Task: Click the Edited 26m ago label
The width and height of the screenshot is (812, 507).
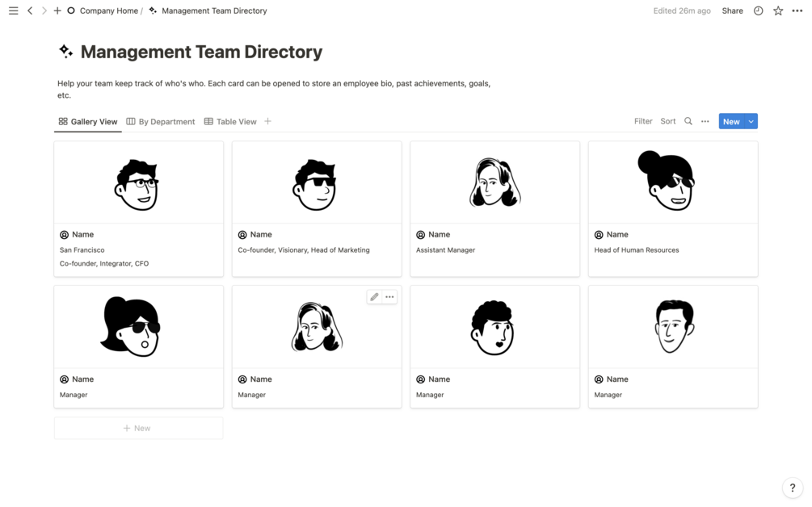Action: 681,10
